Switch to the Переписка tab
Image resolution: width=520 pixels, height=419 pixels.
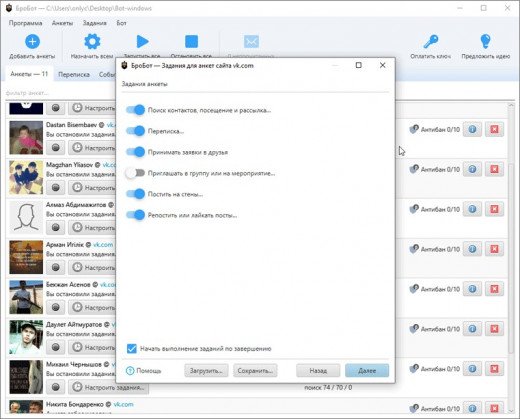(x=74, y=74)
